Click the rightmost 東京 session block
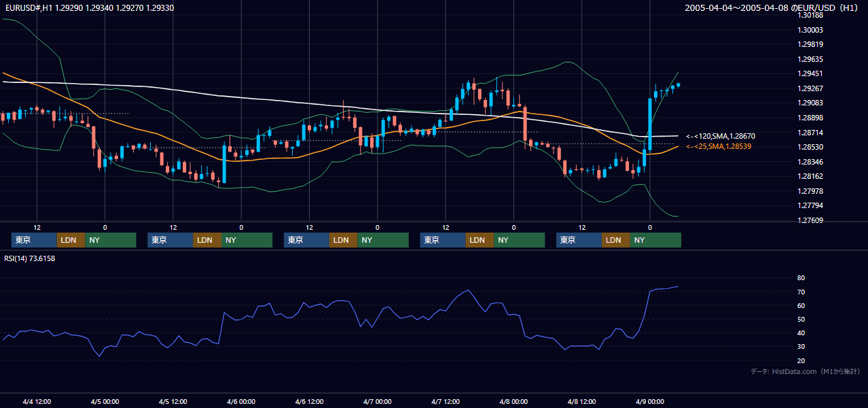 pyautogui.click(x=579, y=240)
